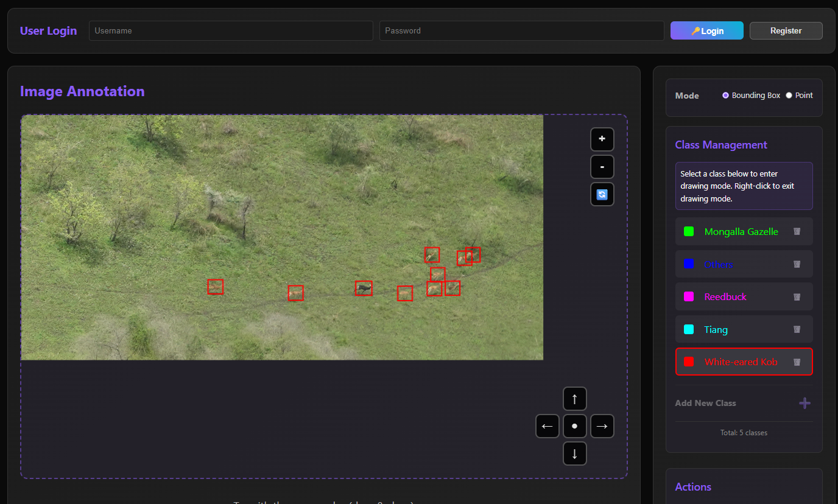Click the Register button
The height and width of the screenshot is (504, 838).
[786, 30]
